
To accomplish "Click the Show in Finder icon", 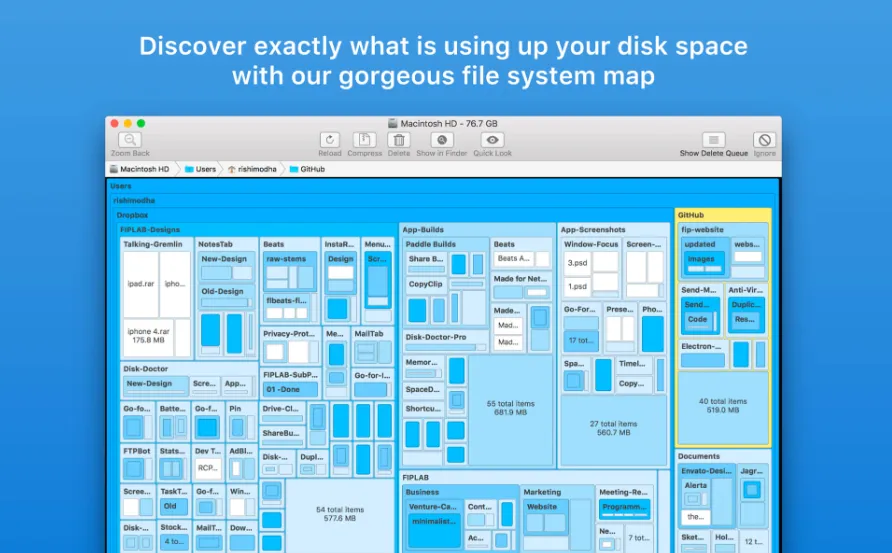I will [x=441, y=140].
